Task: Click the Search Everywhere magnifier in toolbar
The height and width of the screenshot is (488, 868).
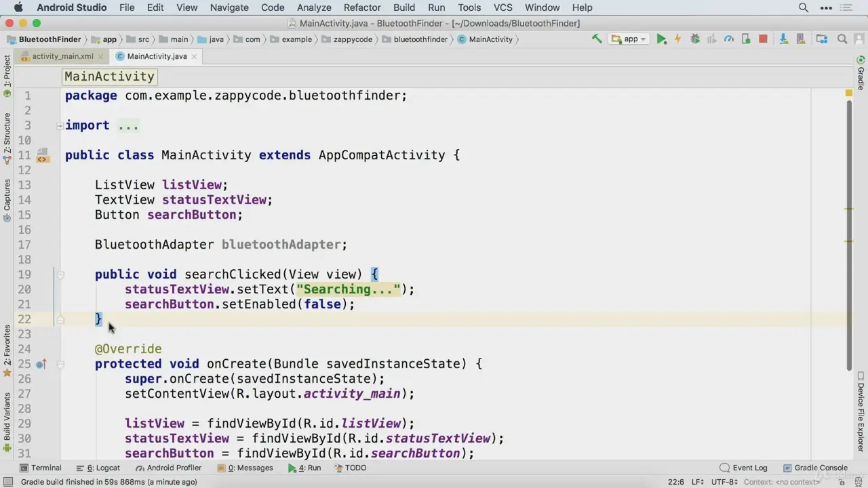Action: 843,39
